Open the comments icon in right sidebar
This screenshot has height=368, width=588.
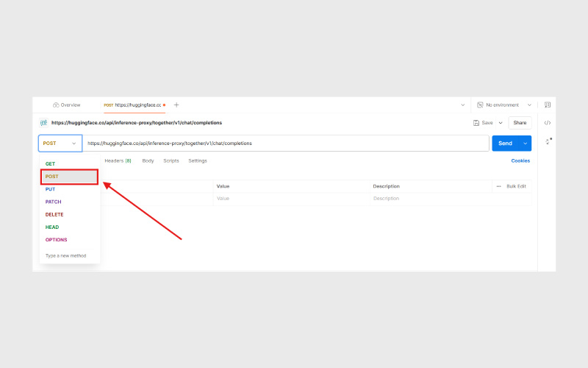548,105
